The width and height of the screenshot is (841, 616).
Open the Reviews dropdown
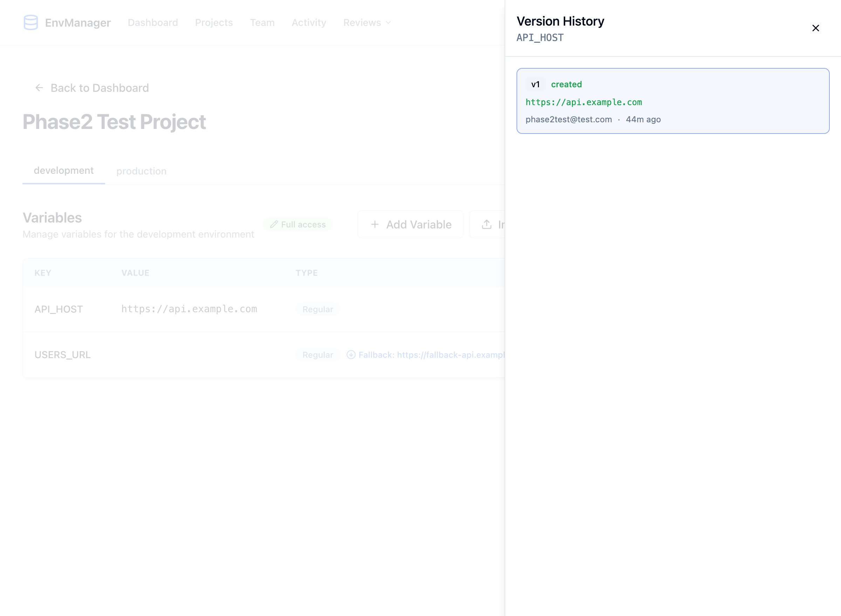click(x=367, y=22)
